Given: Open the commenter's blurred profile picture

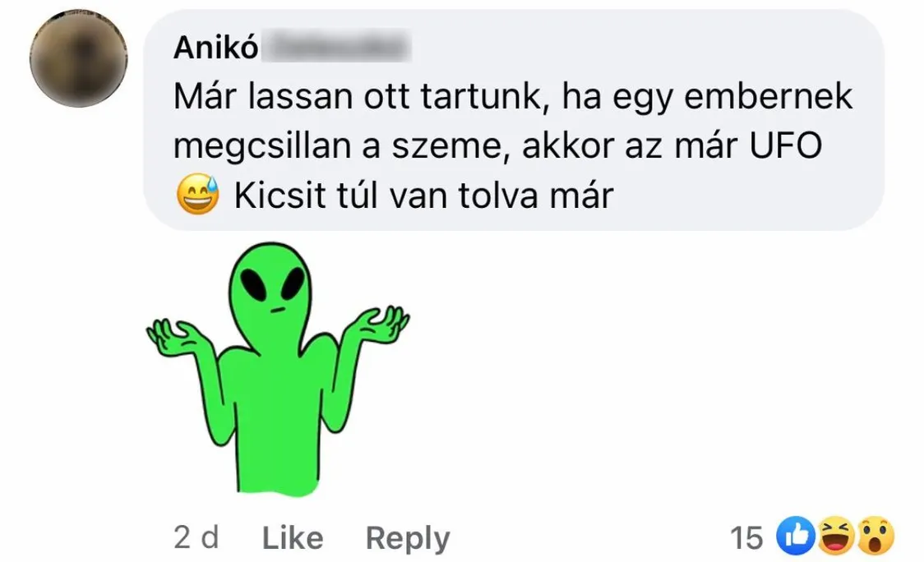Looking at the screenshot, I should click(x=79, y=58).
